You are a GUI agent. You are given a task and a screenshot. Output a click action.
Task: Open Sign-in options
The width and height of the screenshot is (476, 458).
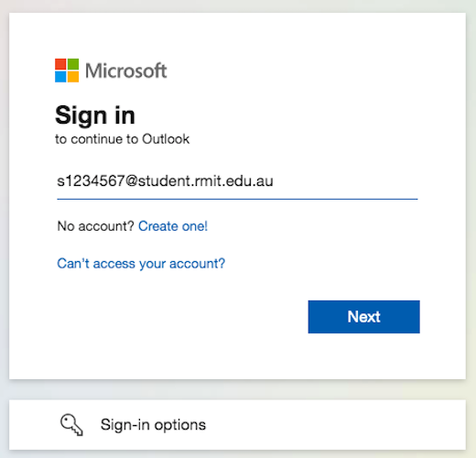(x=237, y=424)
